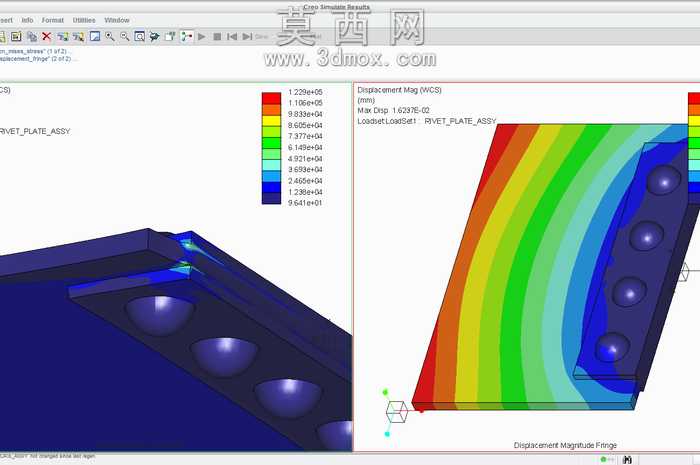Click the copy result window icon
Viewport: 700px width, 465px height.
coord(32,37)
